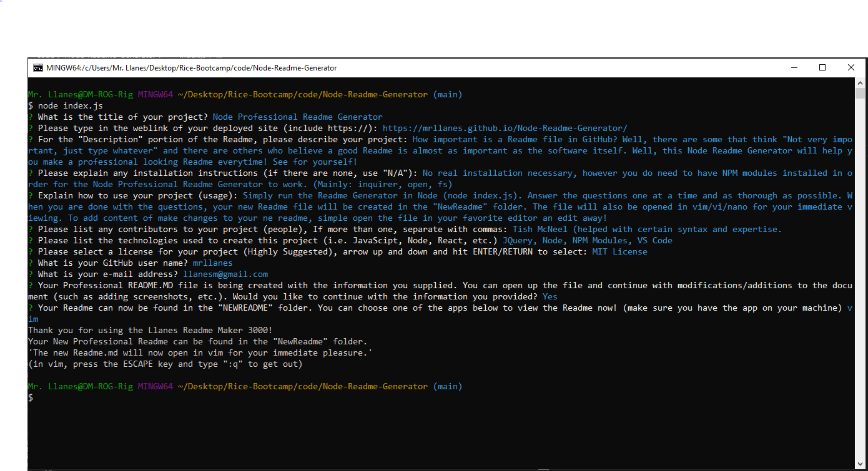This screenshot has width=868, height=471.
Task: Click the 'mrllanes' GitHub username answer
Action: (x=212, y=263)
